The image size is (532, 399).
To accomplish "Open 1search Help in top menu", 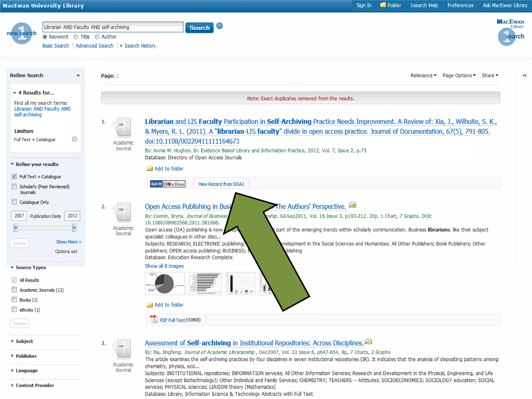I will 424,5.
